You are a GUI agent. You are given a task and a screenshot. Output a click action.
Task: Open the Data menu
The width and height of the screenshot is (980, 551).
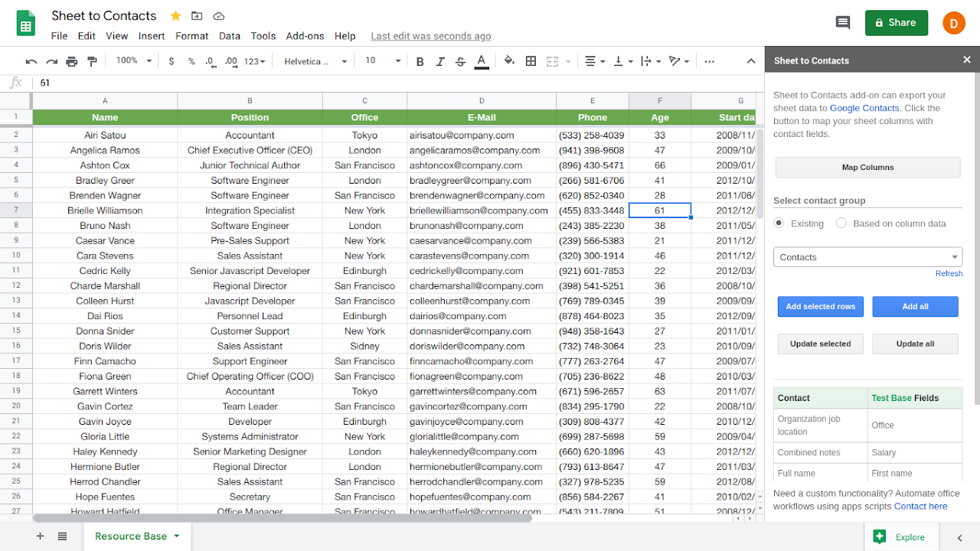pyautogui.click(x=230, y=36)
